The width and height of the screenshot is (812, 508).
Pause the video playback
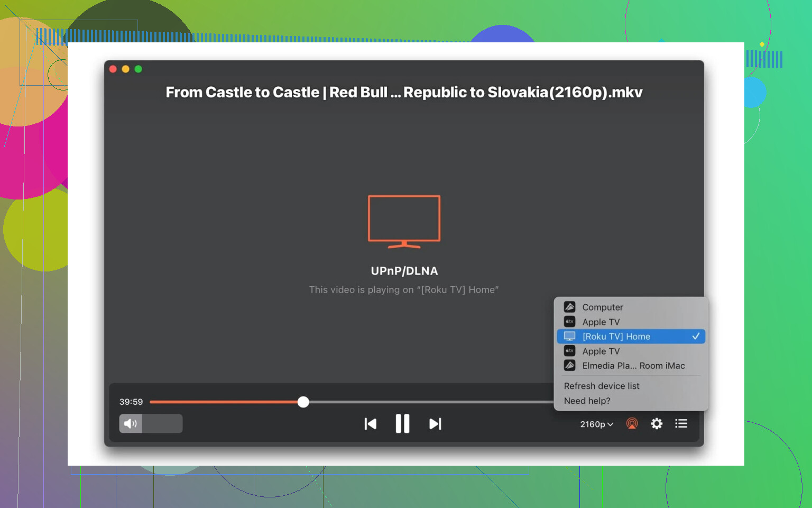pos(402,424)
